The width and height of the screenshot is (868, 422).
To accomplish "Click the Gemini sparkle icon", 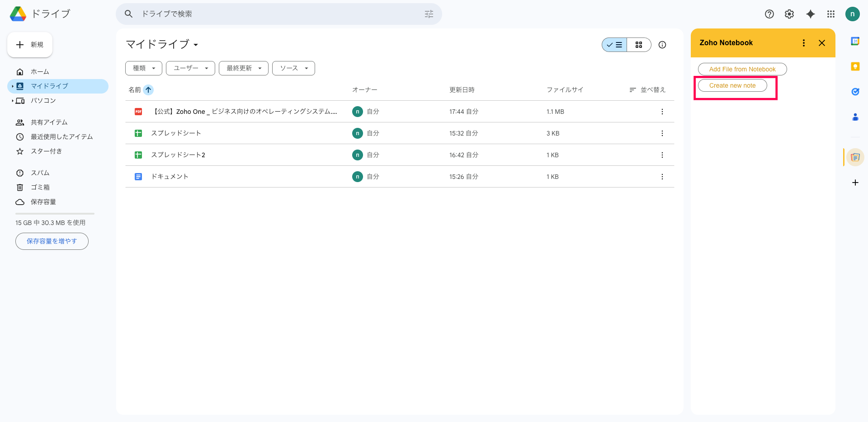I will click(811, 14).
